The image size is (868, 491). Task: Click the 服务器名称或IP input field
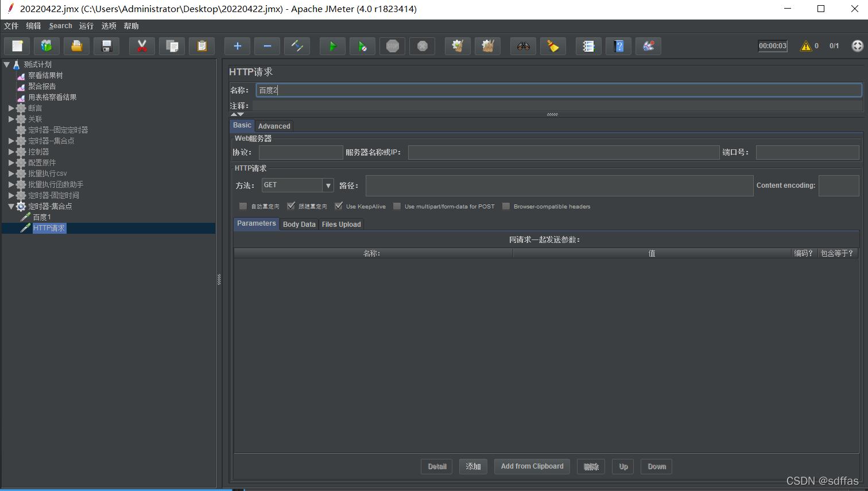(x=564, y=152)
